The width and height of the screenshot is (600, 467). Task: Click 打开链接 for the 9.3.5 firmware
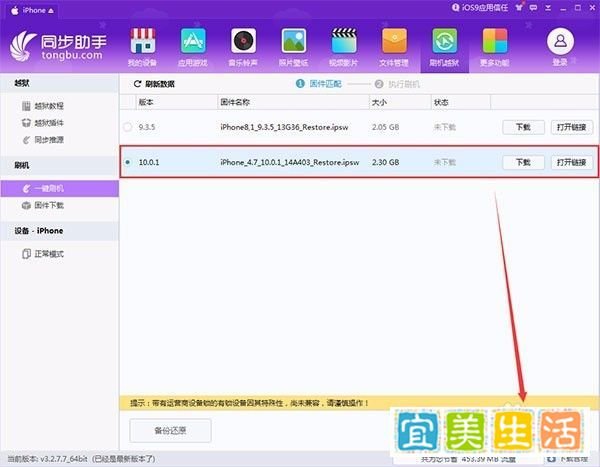572,127
